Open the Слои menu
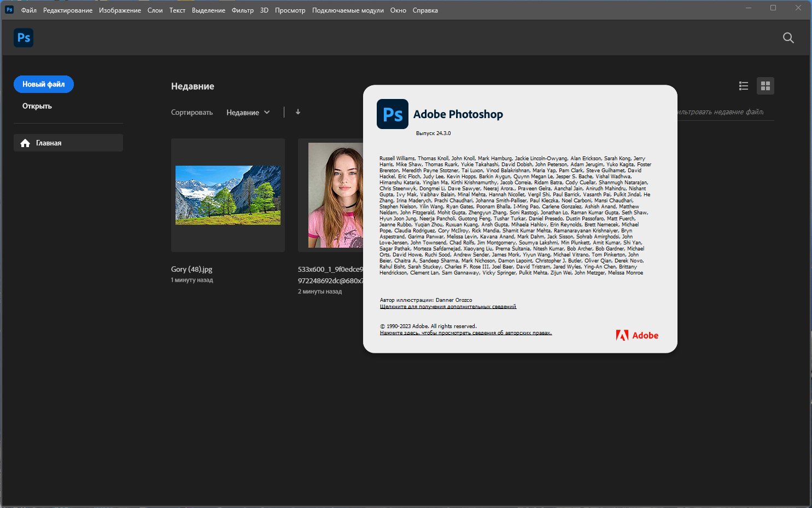 coord(155,10)
